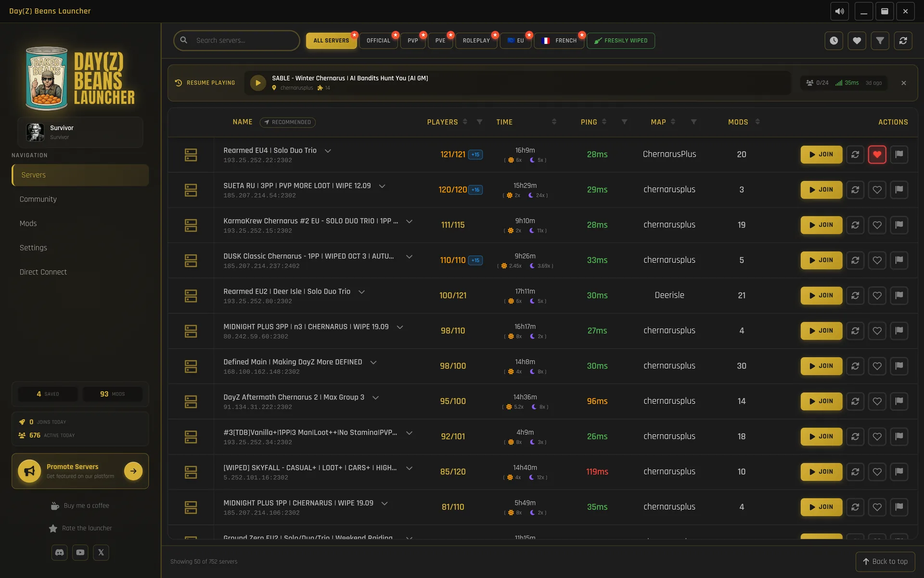Sort by Time column sort arrows
924x578 pixels.
click(554, 122)
